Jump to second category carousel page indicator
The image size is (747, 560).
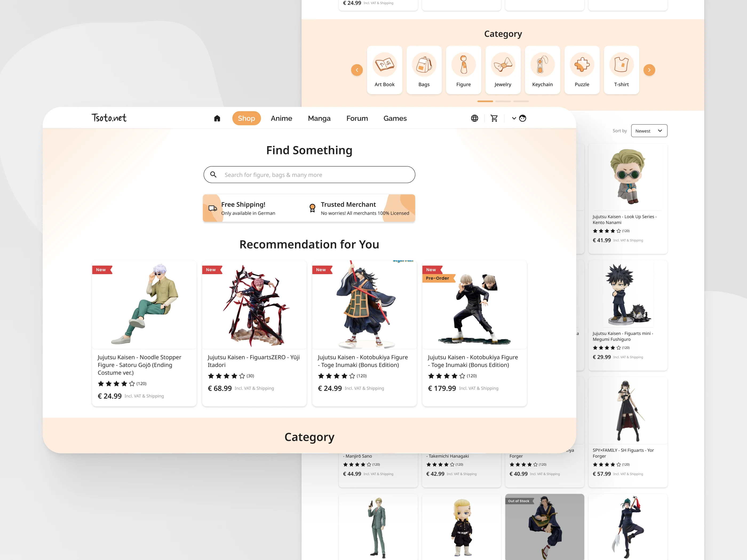click(x=503, y=101)
